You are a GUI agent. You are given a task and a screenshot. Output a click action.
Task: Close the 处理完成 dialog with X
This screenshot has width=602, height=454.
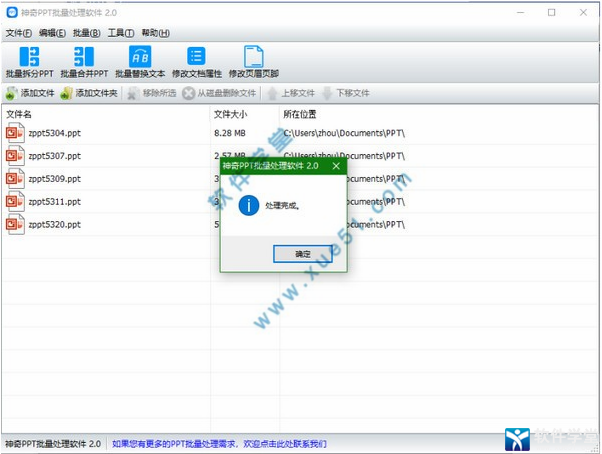[335, 166]
